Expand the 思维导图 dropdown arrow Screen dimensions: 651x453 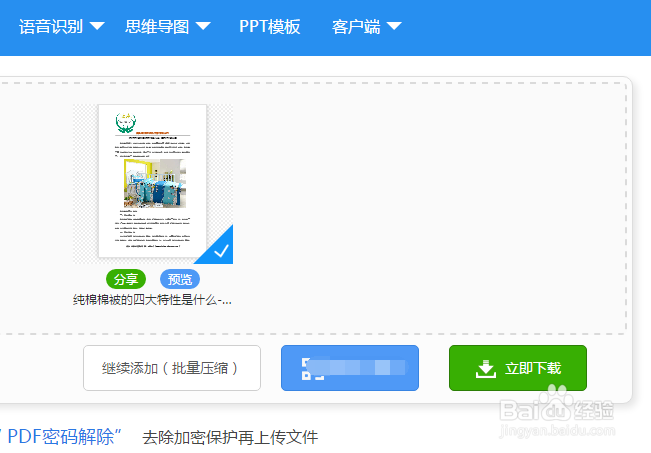203,27
